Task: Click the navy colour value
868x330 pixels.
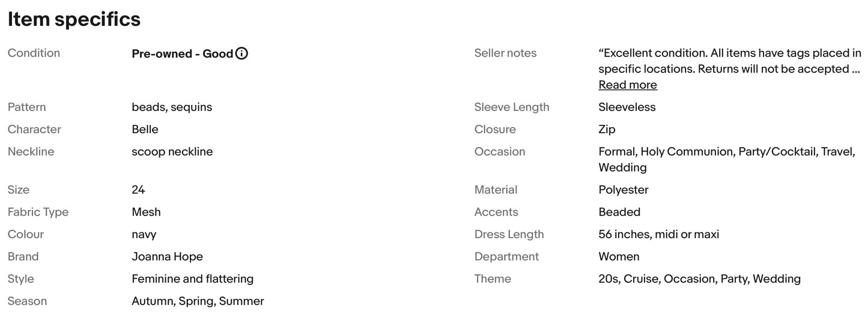Action: [x=144, y=235]
